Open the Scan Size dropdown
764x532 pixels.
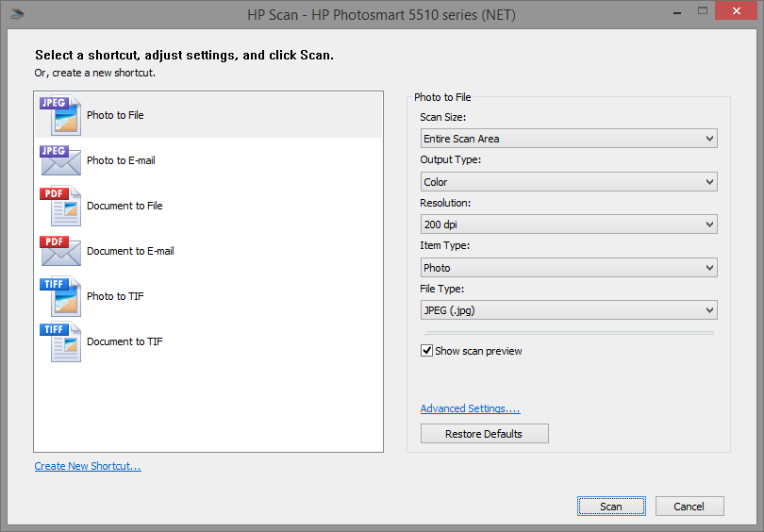tap(569, 139)
